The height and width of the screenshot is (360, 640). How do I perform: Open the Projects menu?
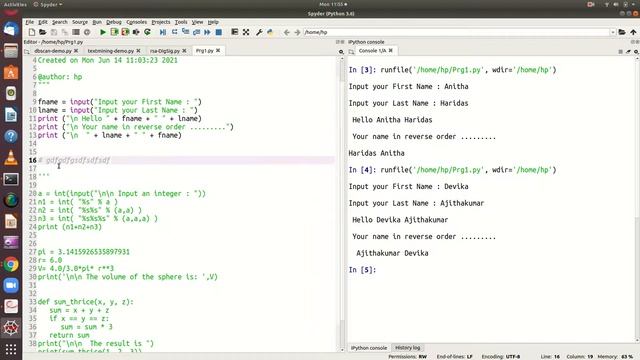[161, 22]
